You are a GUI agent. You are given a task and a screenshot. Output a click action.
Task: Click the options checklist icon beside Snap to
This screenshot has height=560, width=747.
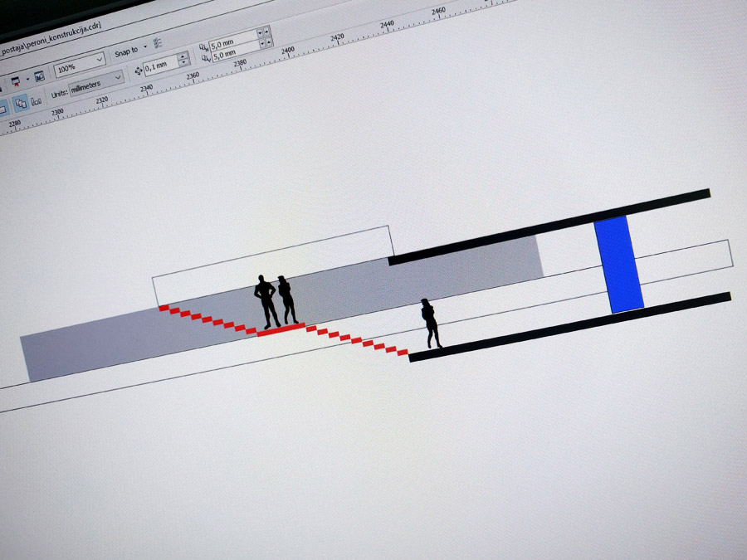point(158,44)
